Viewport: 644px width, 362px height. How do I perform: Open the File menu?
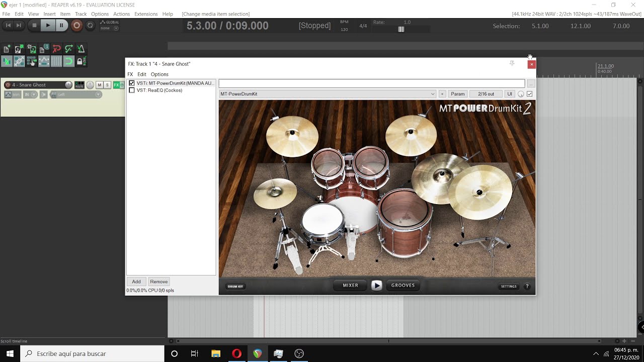coord(6,14)
